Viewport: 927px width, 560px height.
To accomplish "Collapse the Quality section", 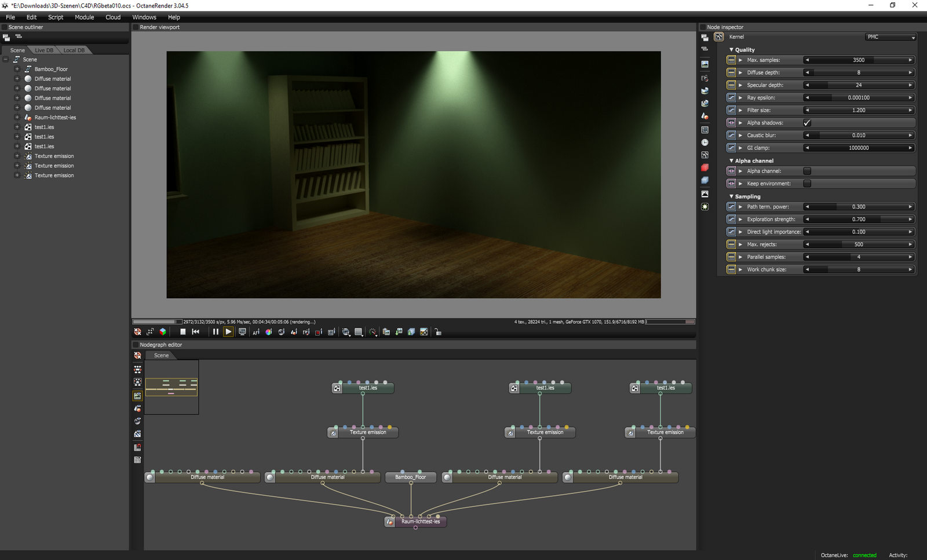I will click(731, 50).
